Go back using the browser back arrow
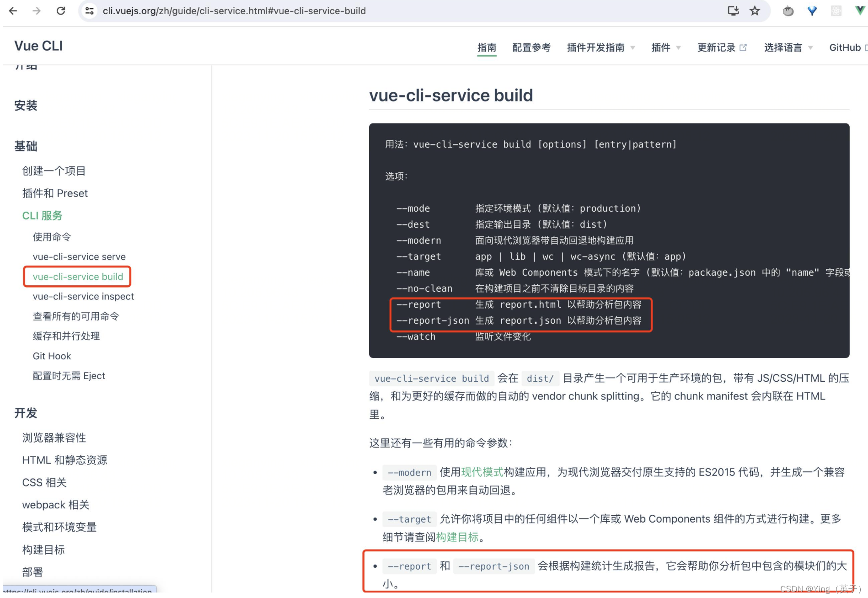The height and width of the screenshot is (598, 868). 13,11
